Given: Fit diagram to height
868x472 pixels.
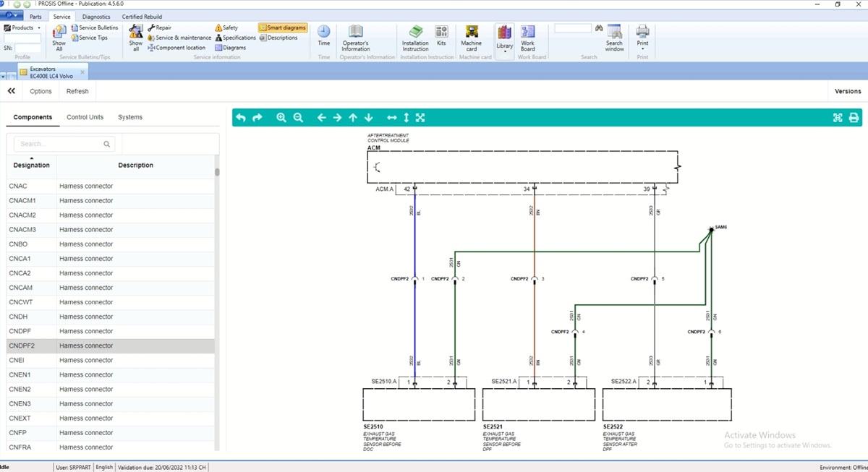Looking at the screenshot, I should pos(407,117).
